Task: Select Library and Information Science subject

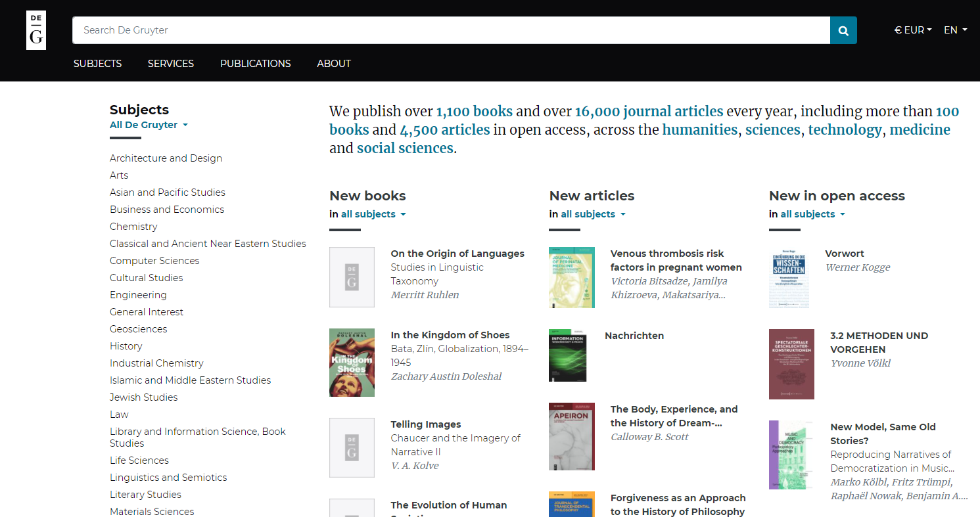Action: 198,438
